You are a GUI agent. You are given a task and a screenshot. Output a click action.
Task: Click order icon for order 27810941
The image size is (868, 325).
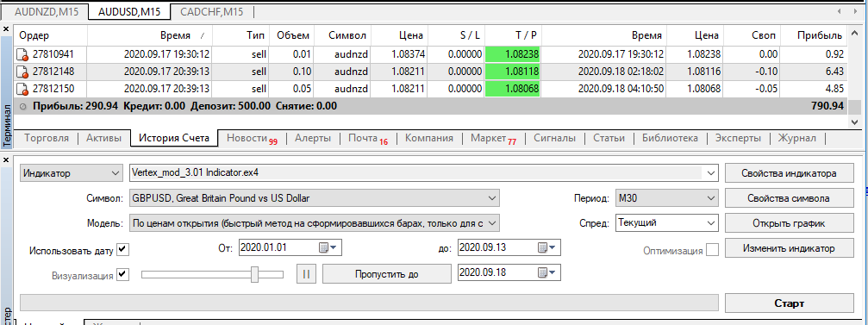[22, 55]
